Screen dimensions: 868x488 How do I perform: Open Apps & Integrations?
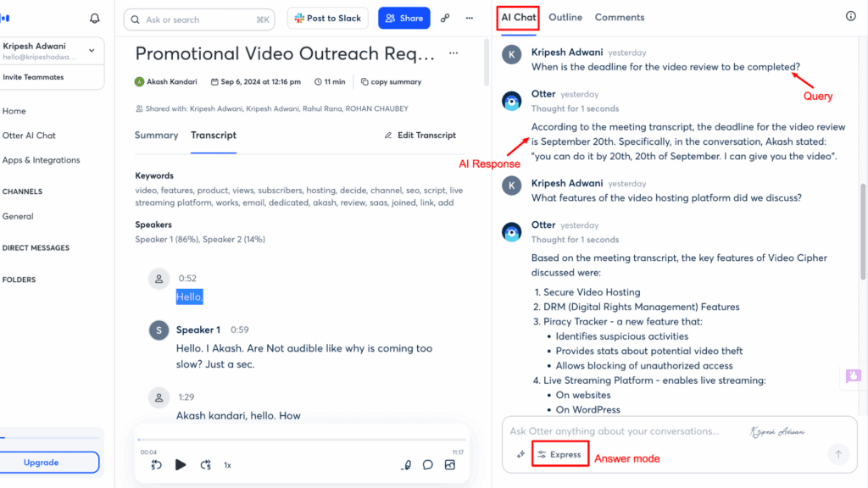tap(41, 160)
